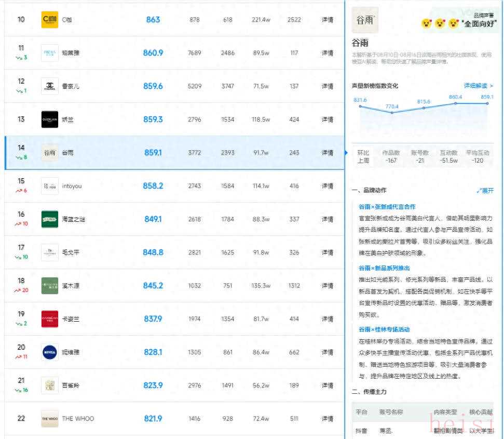Image resolution: width=504 pixels, height=439 pixels.
Task: Click the 内容类型 column header
Action: [445, 412]
